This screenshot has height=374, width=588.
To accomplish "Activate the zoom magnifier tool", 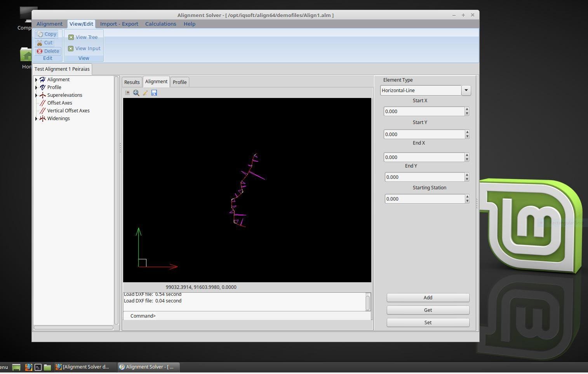I will point(136,93).
